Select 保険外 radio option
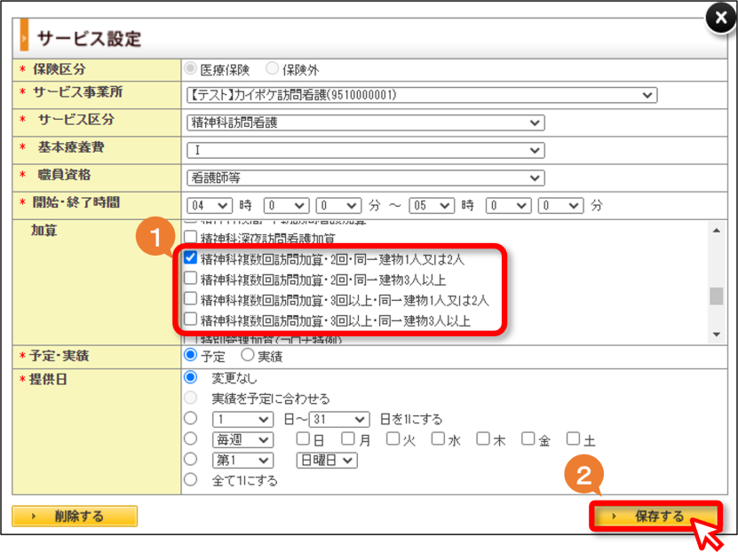This screenshot has height=560, width=738. (272, 68)
